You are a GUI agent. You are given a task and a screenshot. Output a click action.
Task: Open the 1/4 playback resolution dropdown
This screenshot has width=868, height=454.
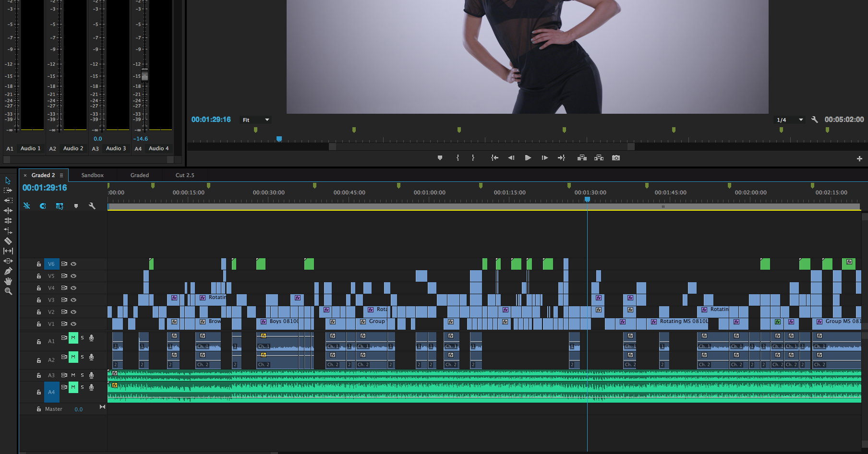pos(790,120)
